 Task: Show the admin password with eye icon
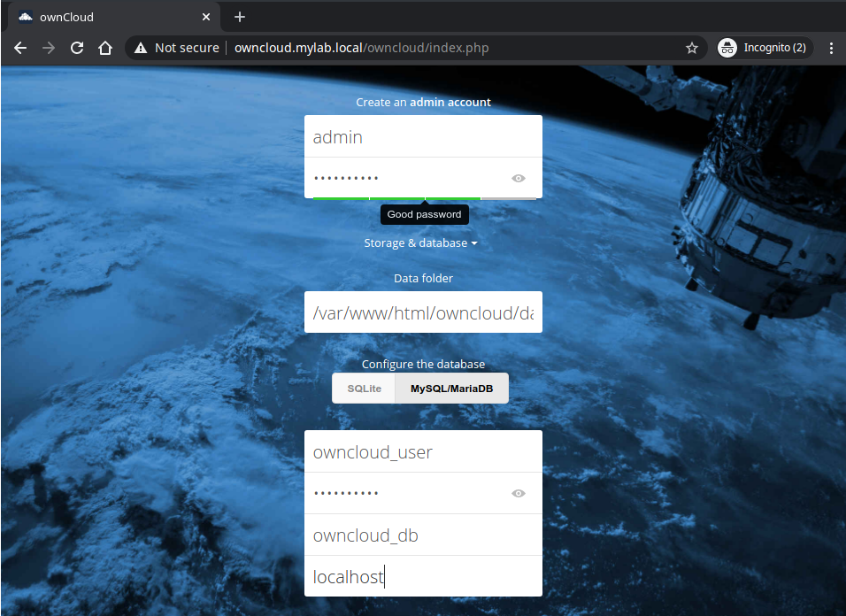519,179
